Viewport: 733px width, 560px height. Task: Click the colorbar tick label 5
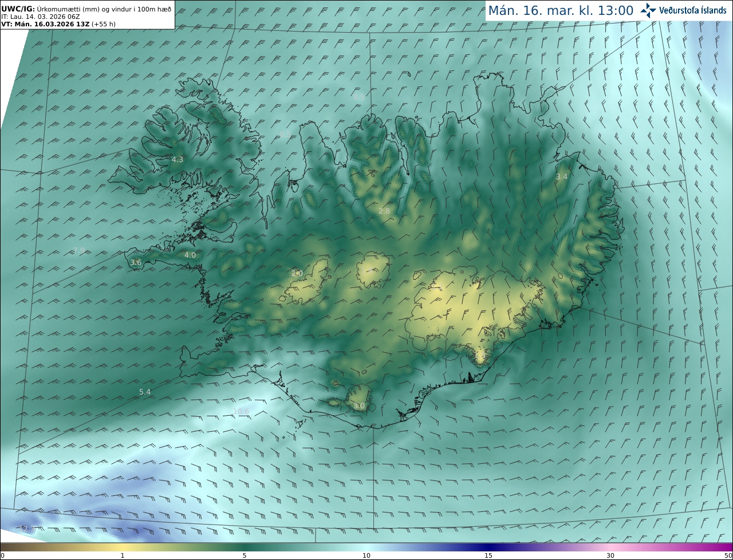coord(245,555)
